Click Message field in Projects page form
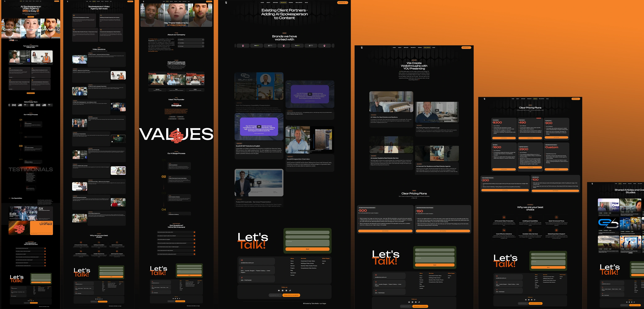This screenshot has height=309, width=644. coord(307,243)
